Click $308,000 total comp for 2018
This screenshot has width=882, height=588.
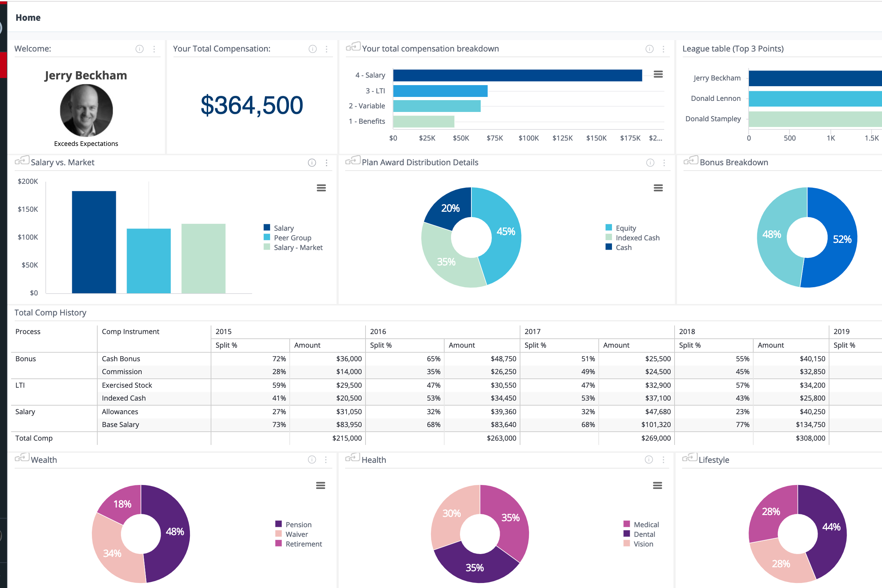(x=810, y=438)
